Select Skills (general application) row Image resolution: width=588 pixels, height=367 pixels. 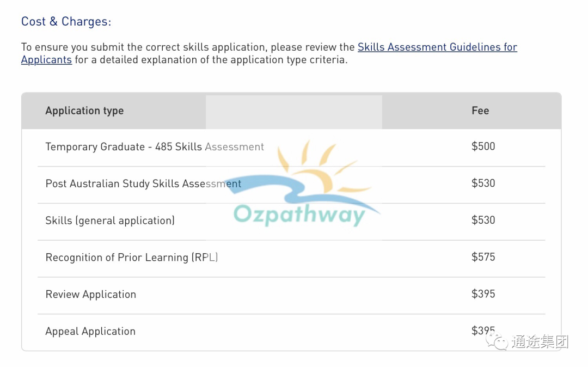point(291,221)
